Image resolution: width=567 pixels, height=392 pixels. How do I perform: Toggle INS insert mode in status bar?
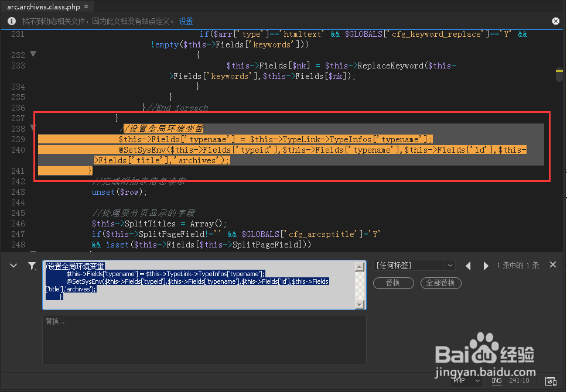(497, 380)
